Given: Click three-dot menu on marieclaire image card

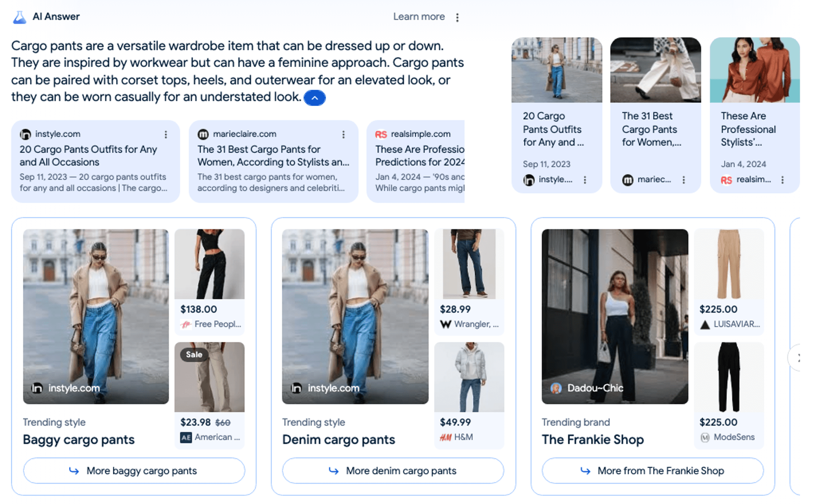Looking at the screenshot, I should [x=684, y=180].
